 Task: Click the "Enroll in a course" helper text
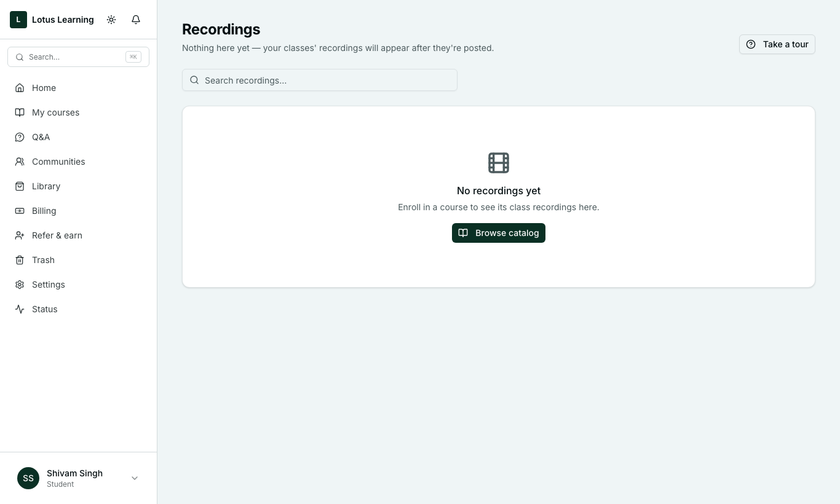point(499,207)
